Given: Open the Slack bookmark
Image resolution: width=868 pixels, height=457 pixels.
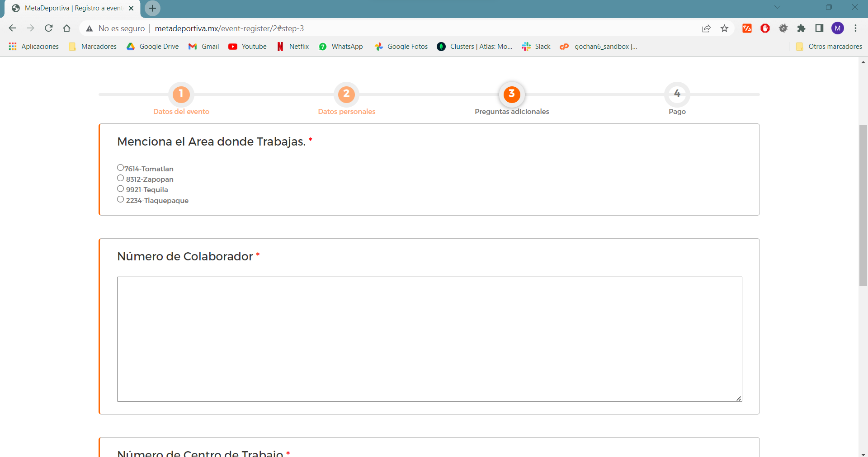Looking at the screenshot, I should coord(536,47).
